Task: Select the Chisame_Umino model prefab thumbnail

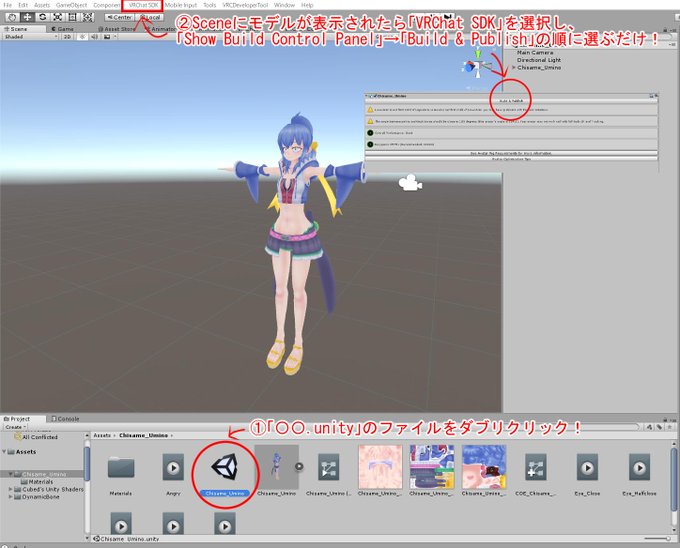Action: point(276,467)
